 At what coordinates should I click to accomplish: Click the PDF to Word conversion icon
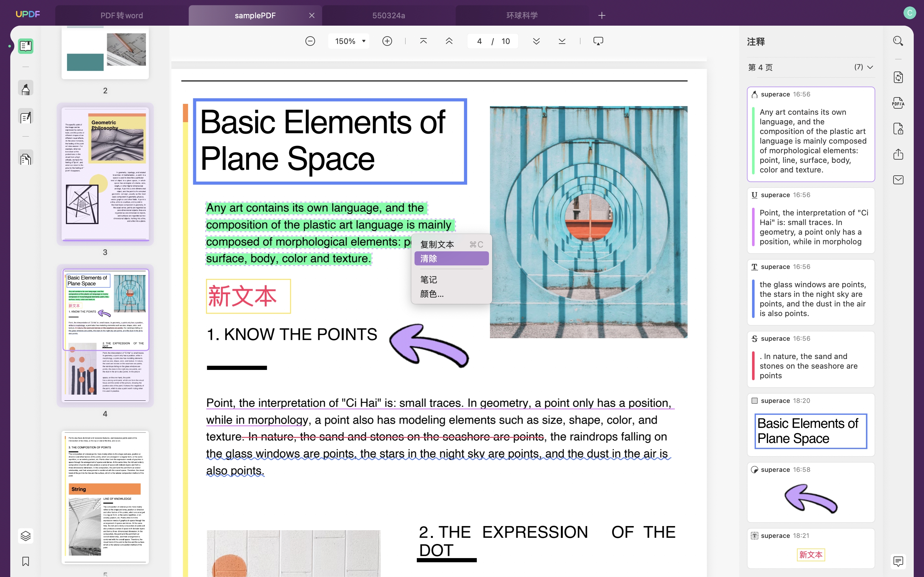tap(899, 78)
